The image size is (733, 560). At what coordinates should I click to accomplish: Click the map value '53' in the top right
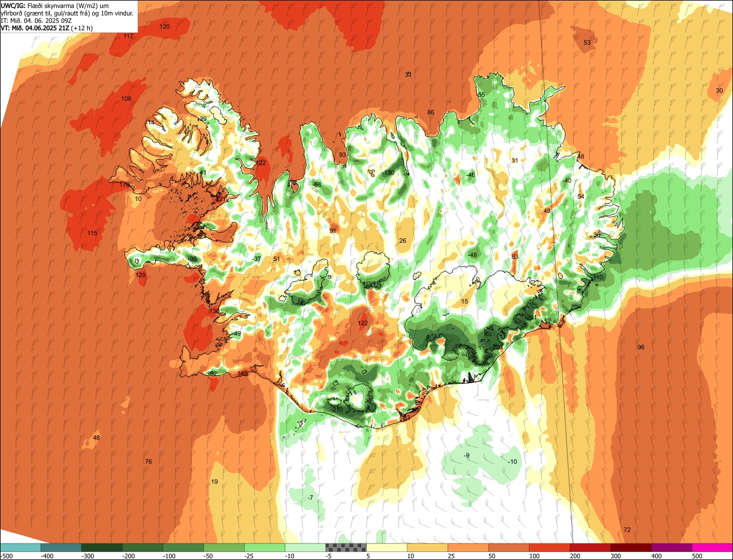[x=587, y=42]
